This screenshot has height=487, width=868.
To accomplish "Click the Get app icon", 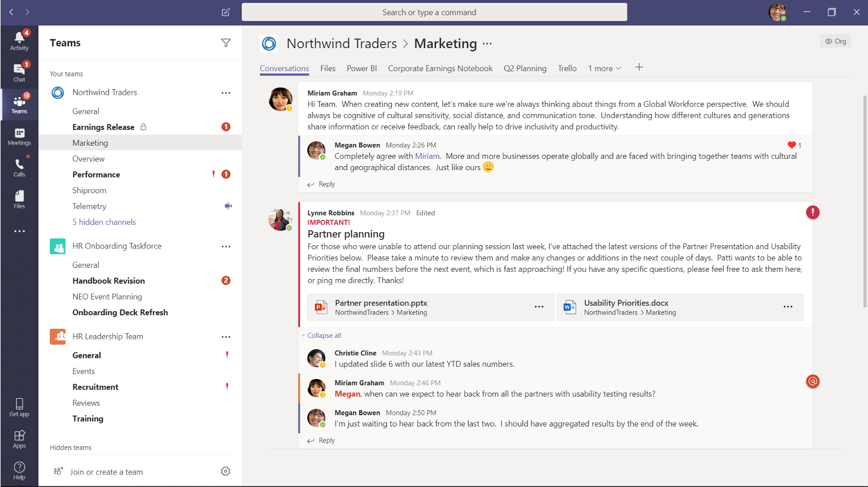I will 19,407.
